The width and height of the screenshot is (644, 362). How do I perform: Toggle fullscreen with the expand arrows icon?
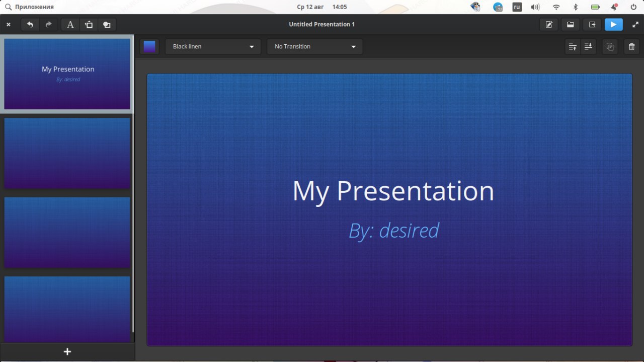coord(635,24)
